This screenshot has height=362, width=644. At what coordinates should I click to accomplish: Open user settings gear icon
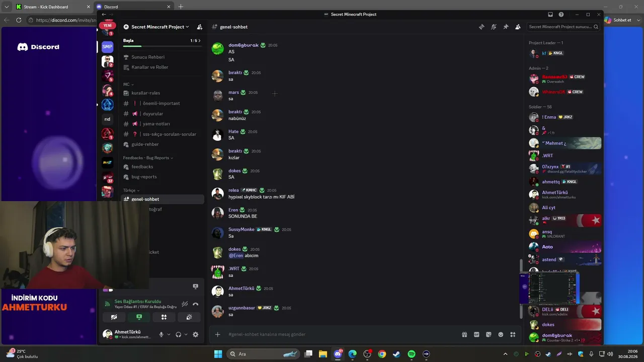coord(195,334)
